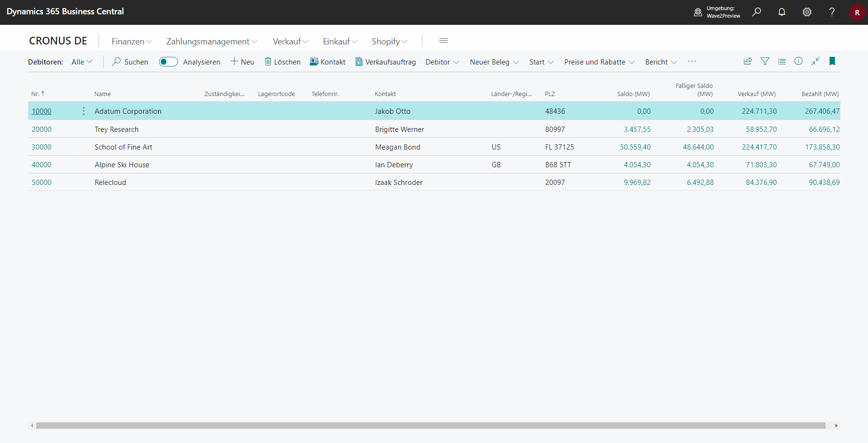
Task: Click the horizontal scrollbar thumb
Action: point(431,425)
